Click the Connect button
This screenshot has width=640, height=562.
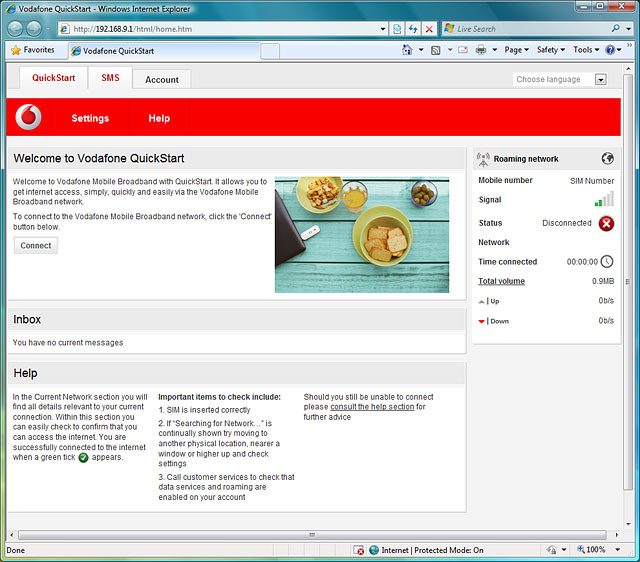(36, 246)
